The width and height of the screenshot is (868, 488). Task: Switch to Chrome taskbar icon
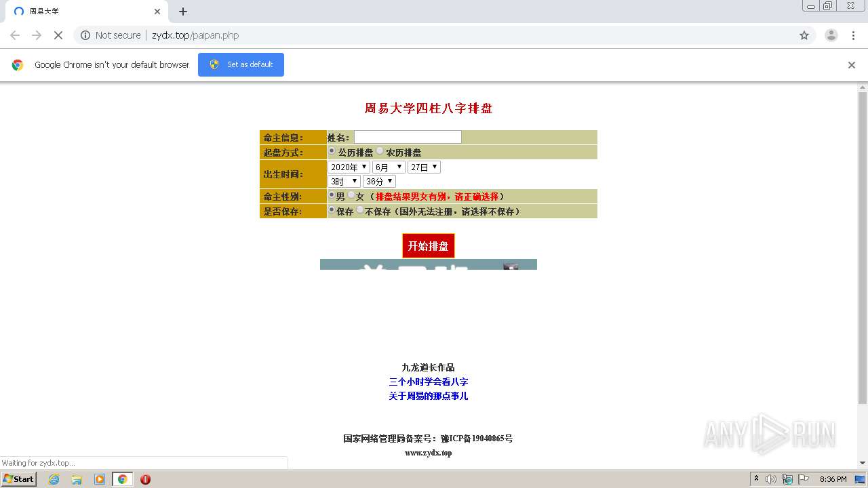[x=123, y=479]
